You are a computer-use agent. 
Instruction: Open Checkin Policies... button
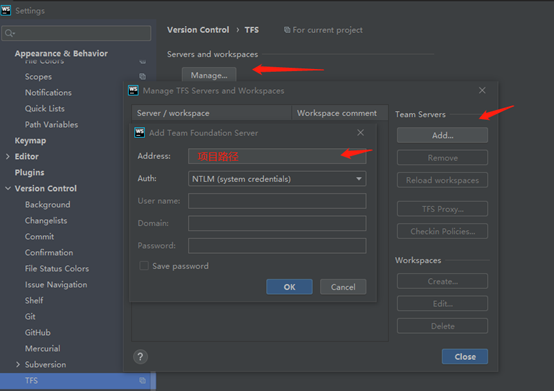(442, 231)
